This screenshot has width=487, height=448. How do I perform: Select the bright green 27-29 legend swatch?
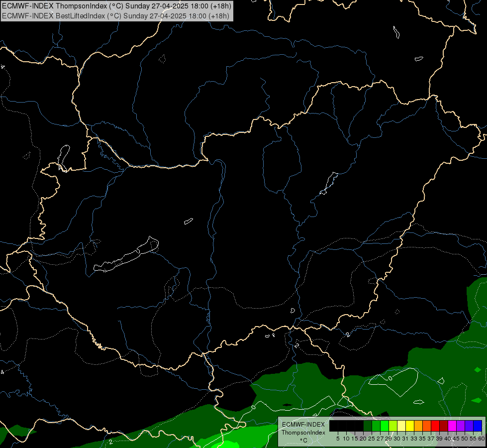[384, 426]
